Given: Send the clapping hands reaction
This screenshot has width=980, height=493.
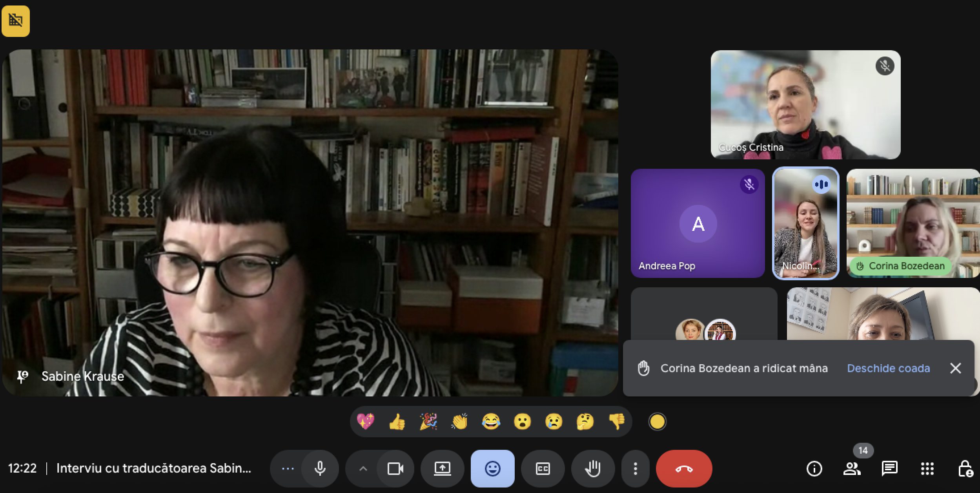Looking at the screenshot, I should [x=459, y=422].
